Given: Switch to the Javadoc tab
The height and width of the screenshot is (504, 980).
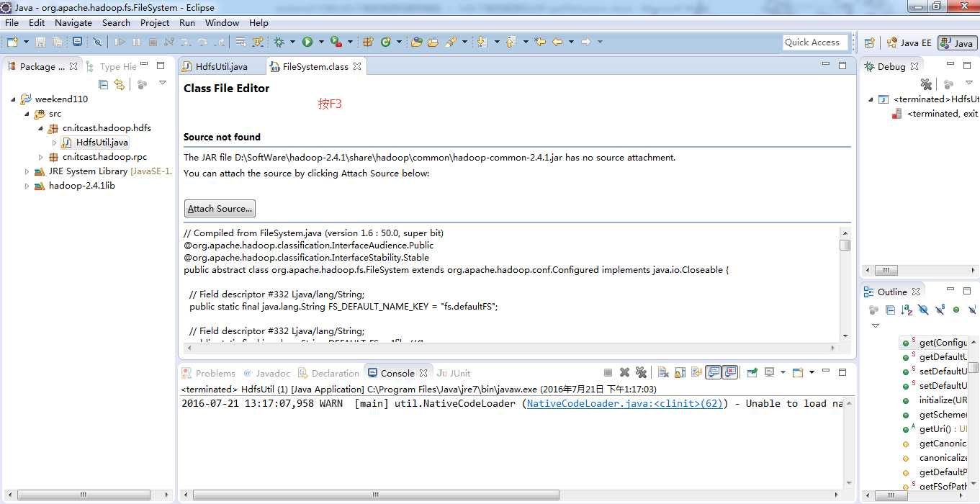Looking at the screenshot, I should [266, 373].
